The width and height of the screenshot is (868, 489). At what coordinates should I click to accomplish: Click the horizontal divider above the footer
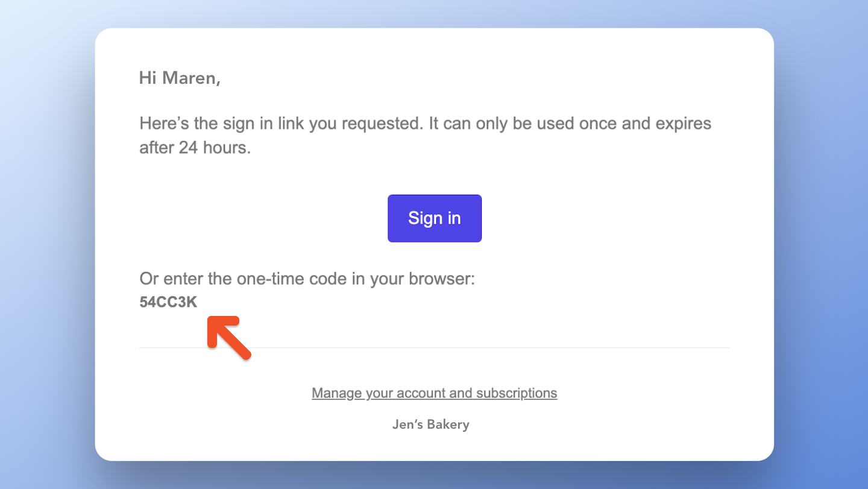point(434,348)
